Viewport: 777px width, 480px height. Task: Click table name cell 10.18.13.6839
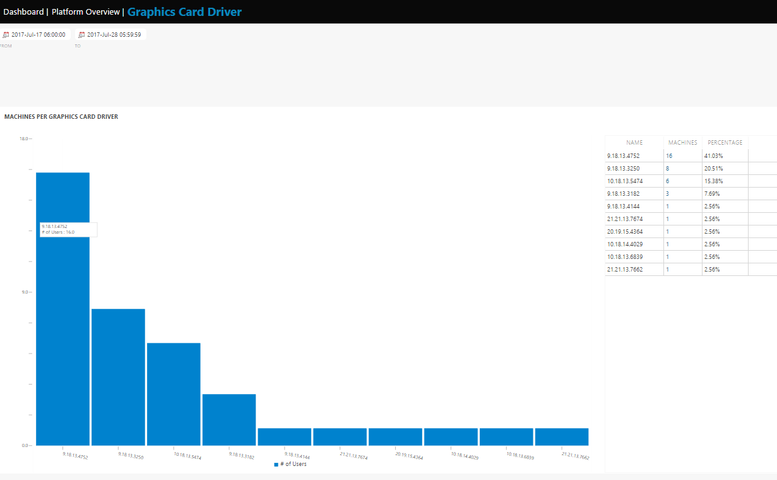pyautogui.click(x=625, y=257)
